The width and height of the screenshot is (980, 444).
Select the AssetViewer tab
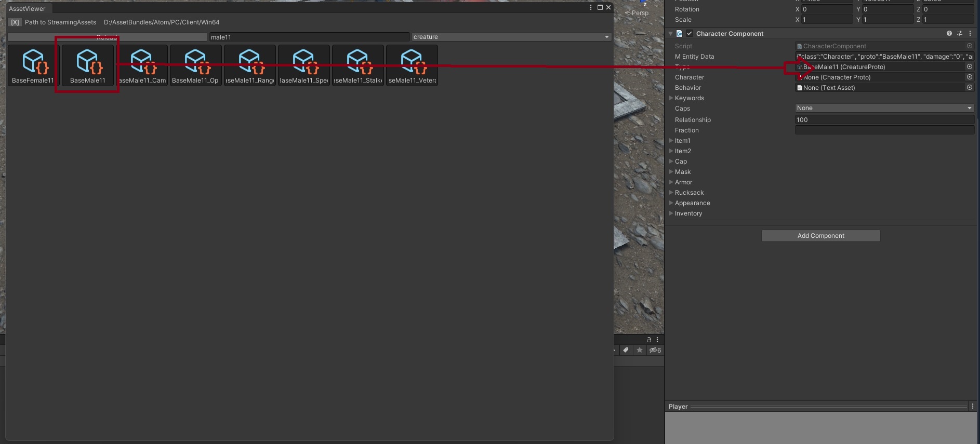point(27,8)
